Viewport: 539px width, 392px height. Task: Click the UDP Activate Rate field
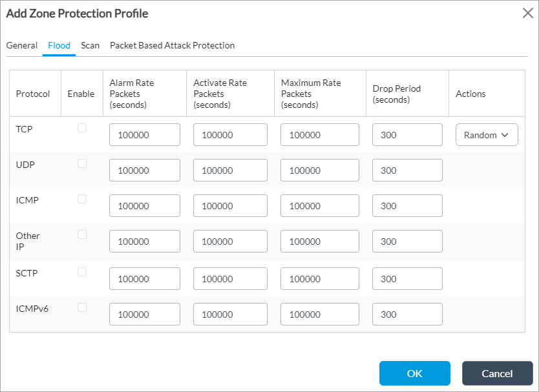[230, 170]
